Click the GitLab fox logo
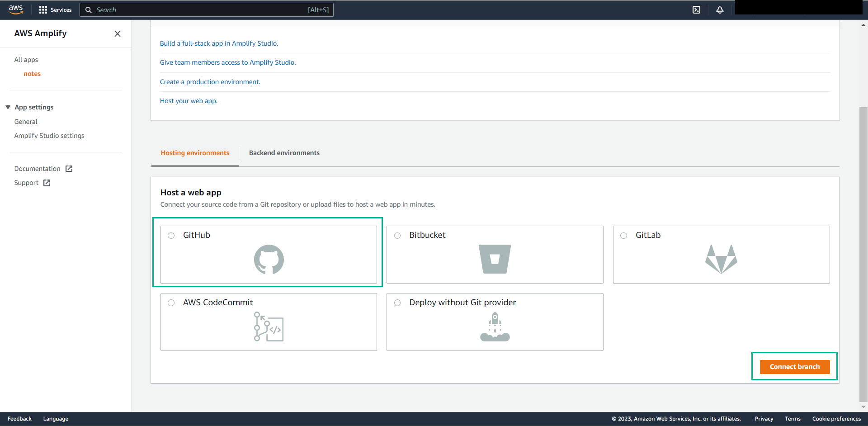Image resolution: width=868 pixels, height=426 pixels. point(721,259)
